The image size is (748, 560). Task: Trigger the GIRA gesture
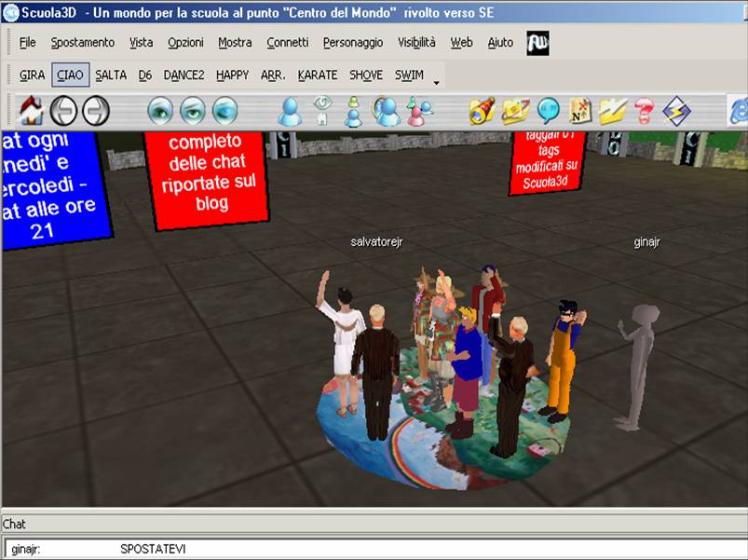click(x=32, y=75)
